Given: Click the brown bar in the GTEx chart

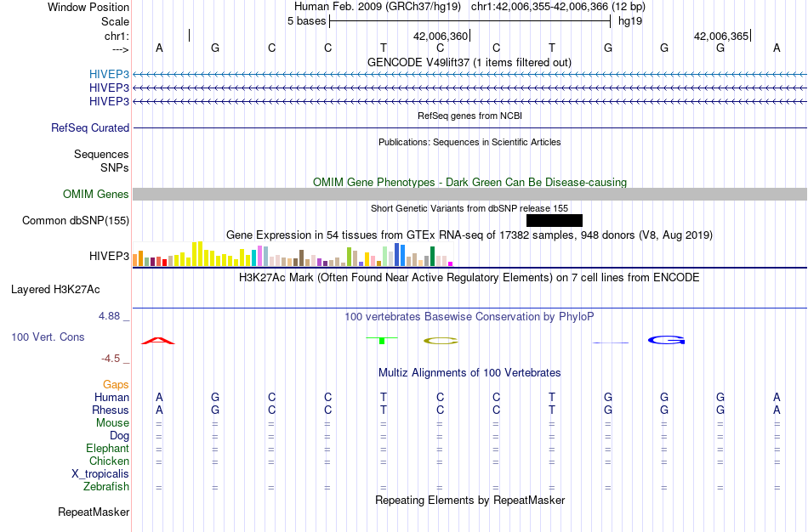Looking at the screenshot, I should coord(301,258).
